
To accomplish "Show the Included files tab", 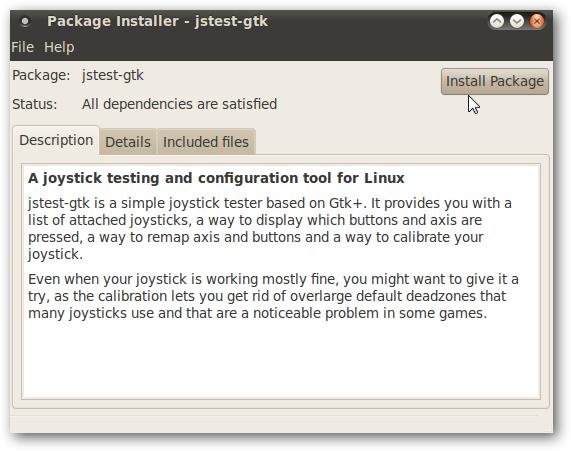I will (206, 142).
